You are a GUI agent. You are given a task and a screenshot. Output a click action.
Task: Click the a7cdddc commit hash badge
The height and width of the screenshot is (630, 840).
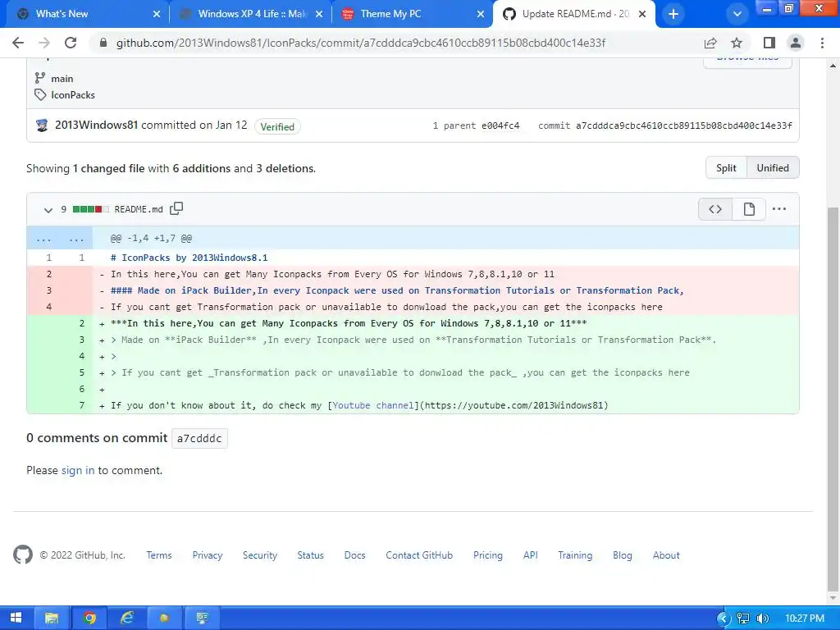coord(199,438)
